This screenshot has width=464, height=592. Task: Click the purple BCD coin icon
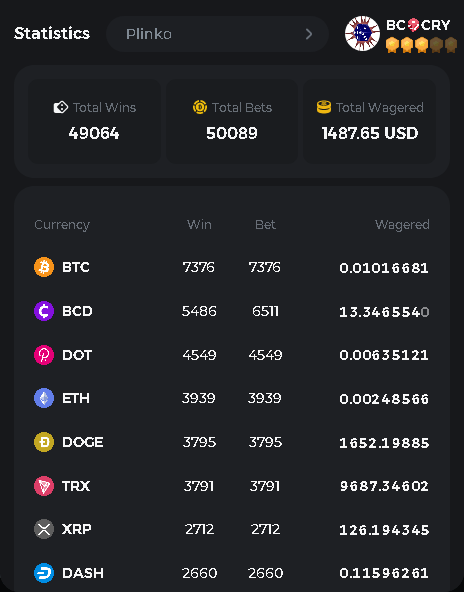(44, 311)
